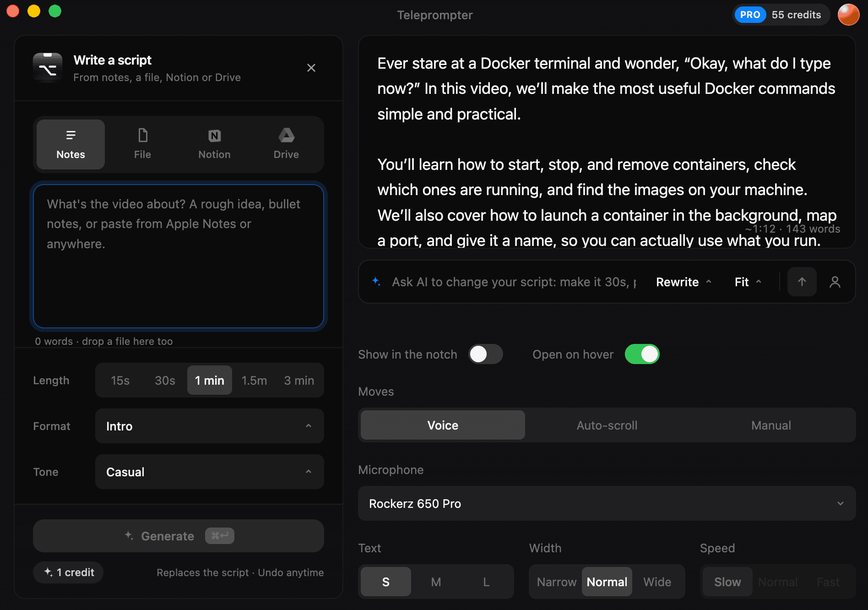Set script length to 30s
This screenshot has height=610, width=868.
(165, 380)
